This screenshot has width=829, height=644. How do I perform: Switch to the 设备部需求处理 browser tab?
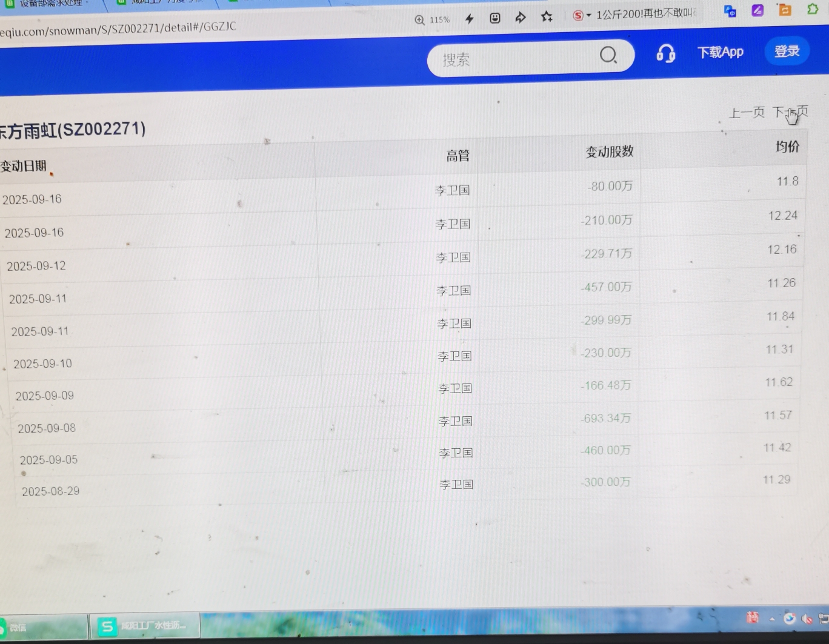coord(52,4)
